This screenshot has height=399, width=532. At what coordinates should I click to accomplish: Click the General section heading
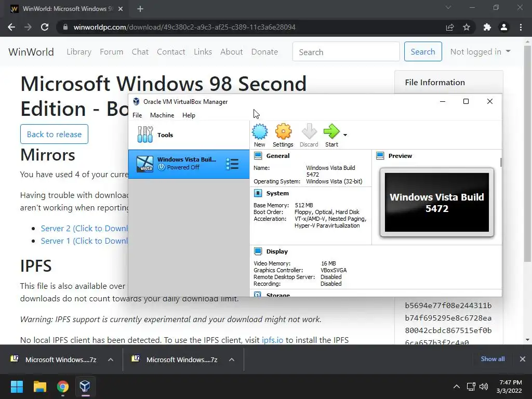pos(278,156)
